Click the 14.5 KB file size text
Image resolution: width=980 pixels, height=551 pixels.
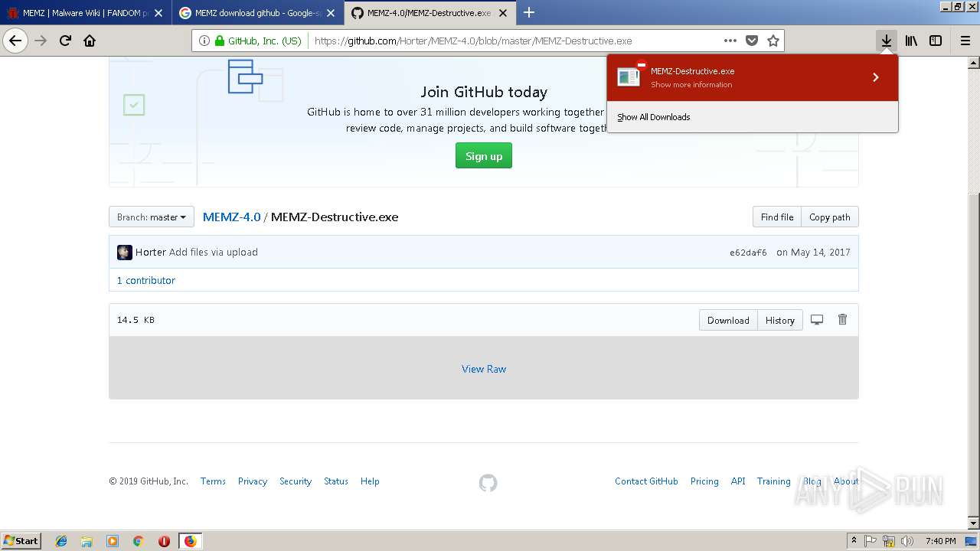pyautogui.click(x=136, y=320)
